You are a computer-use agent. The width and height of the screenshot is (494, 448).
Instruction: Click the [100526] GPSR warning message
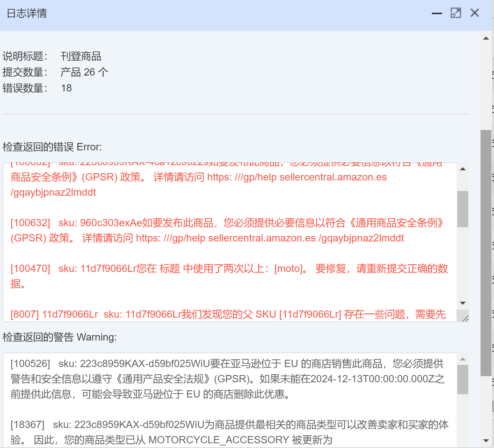coord(227,379)
